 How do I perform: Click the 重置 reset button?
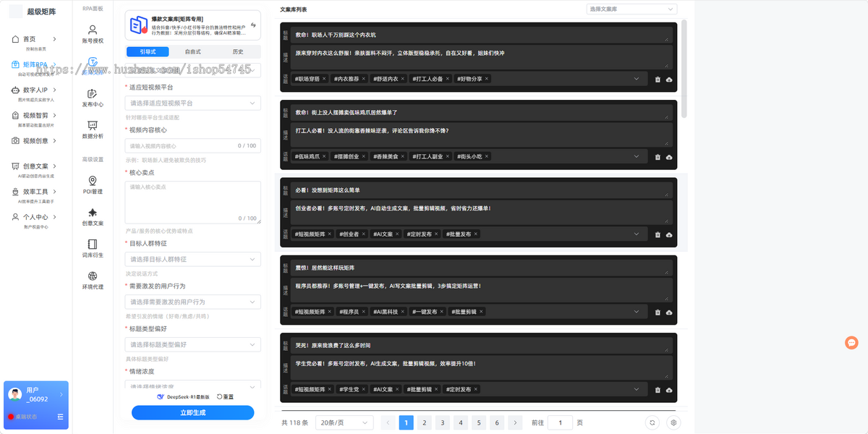coord(225,397)
